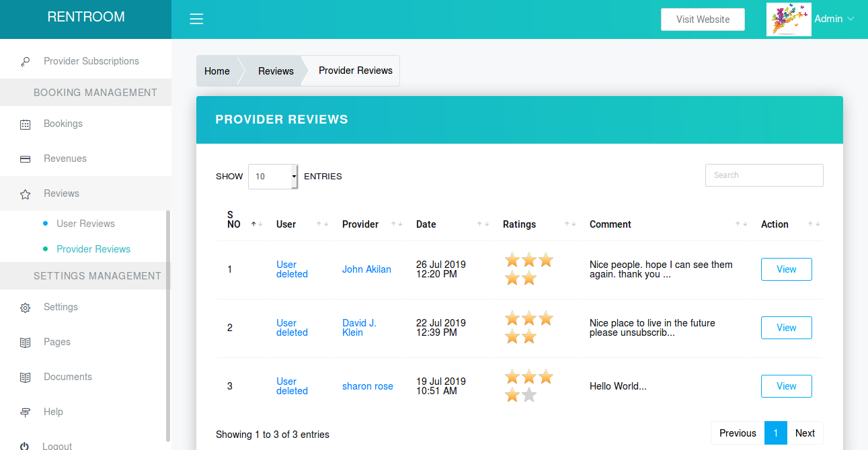
Task: Click the Provider Subscriptions key icon
Action: tap(25, 62)
